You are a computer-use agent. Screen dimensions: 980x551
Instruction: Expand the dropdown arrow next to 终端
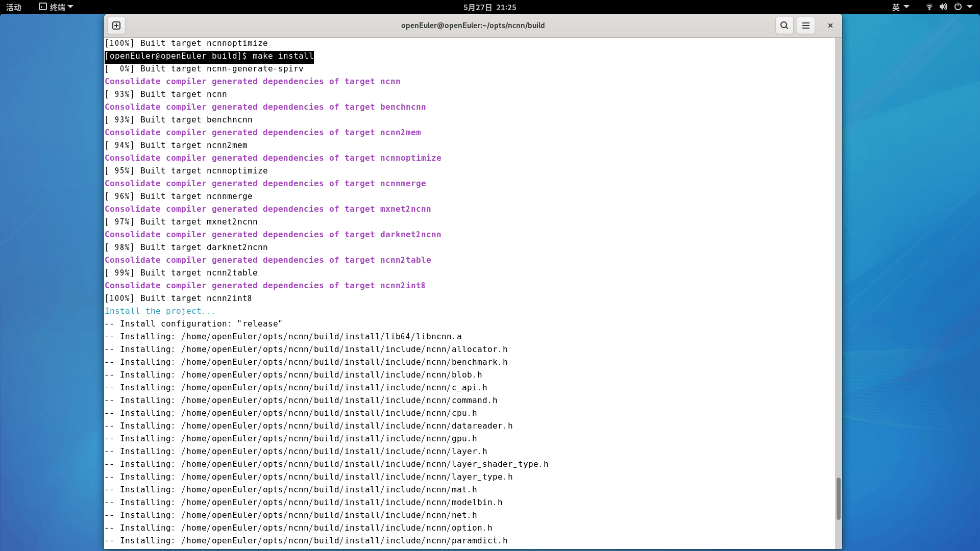tap(70, 7)
